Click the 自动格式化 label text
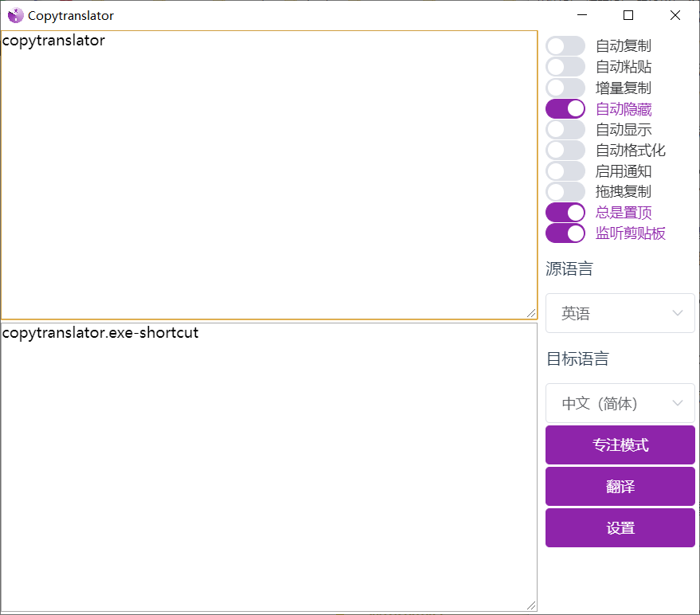 [x=631, y=150]
